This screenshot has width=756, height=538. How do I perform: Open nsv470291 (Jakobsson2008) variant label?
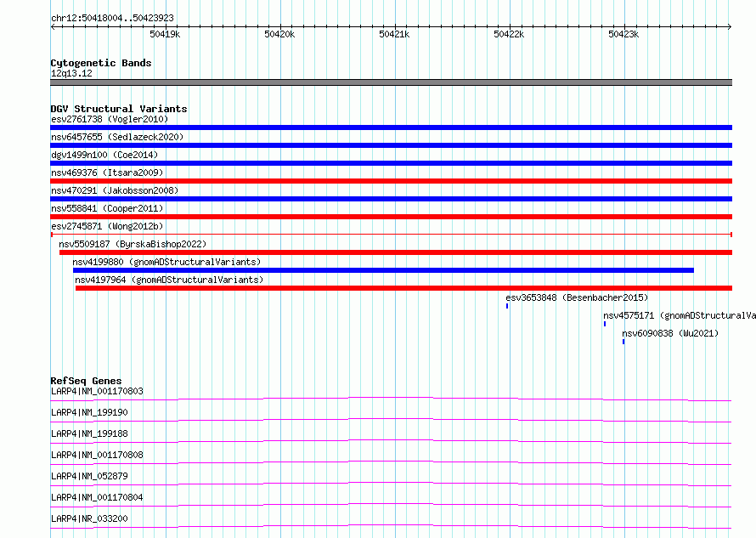tap(115, 190)
